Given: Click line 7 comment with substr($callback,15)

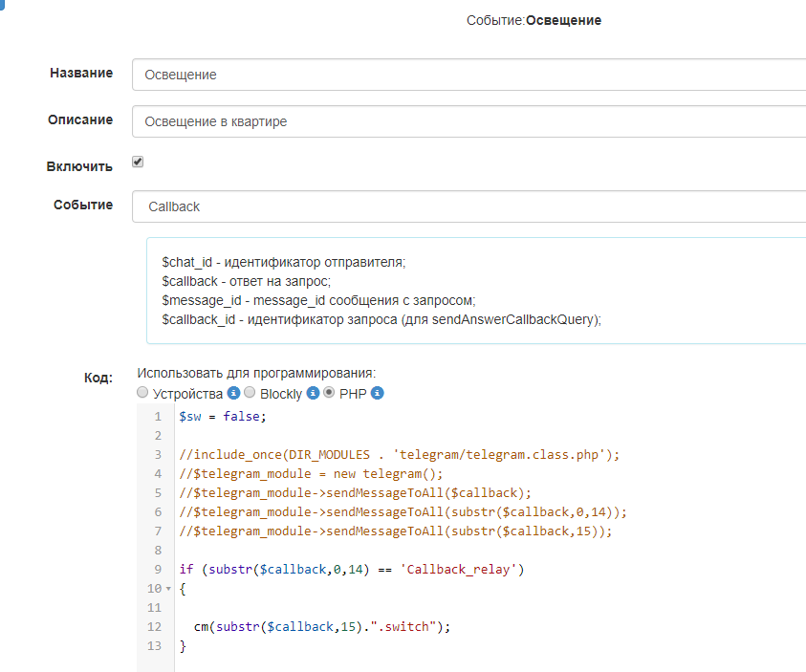Looking at the screenshot, I should point(396,531).
